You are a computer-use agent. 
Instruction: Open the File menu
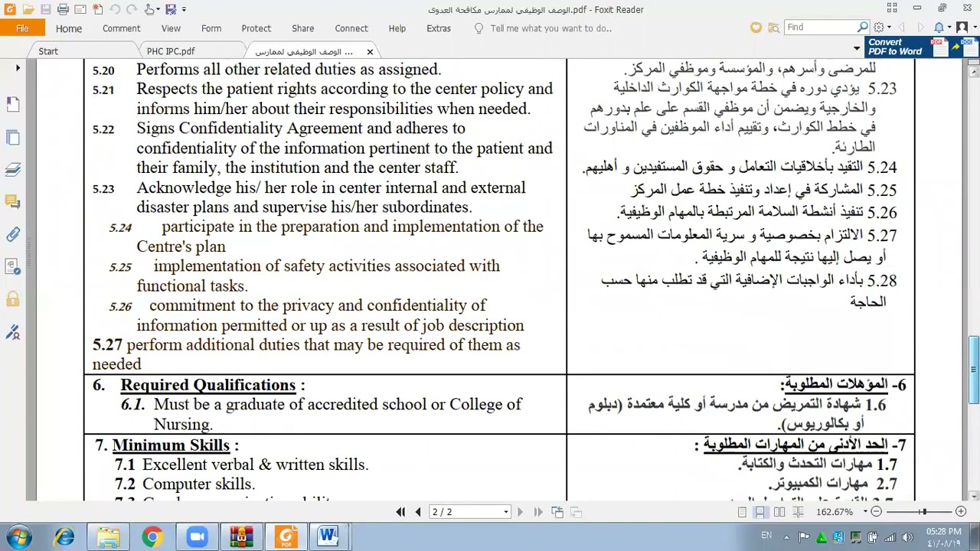click(x=22, y=28)
